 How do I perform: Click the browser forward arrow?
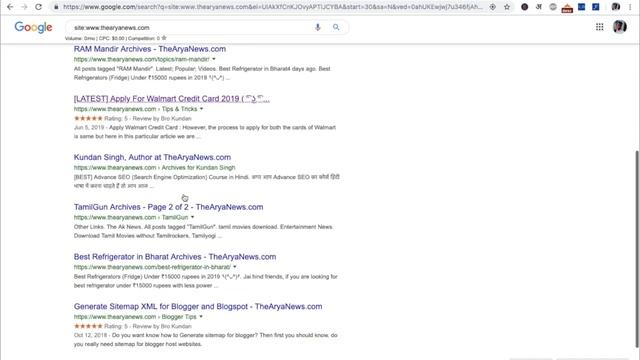[x=24, y=7]
